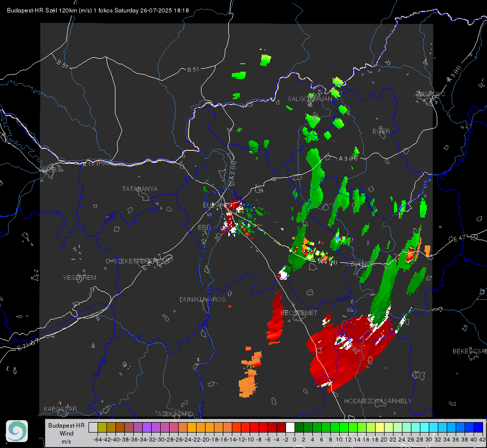Image resolution: width=487 pixels, height=448 pixels.
Task: Click the MISKOLC city label
Action: pyautogui.click(x=432, y=94)
